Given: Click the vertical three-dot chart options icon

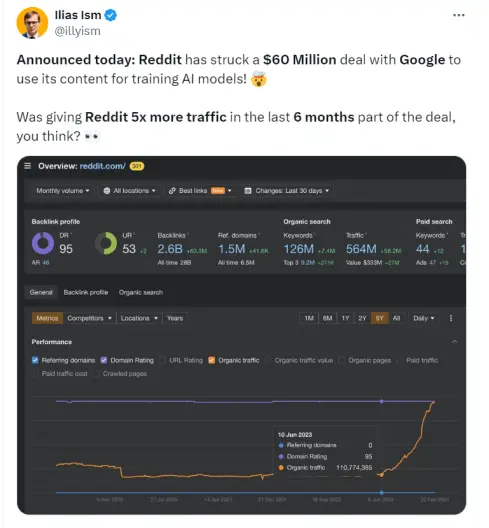Looking at the screenshot, I should point(451,318).
